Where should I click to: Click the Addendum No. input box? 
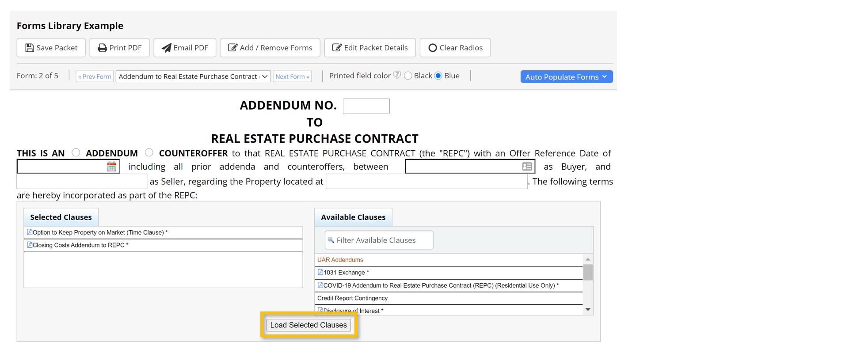(366, 106)
